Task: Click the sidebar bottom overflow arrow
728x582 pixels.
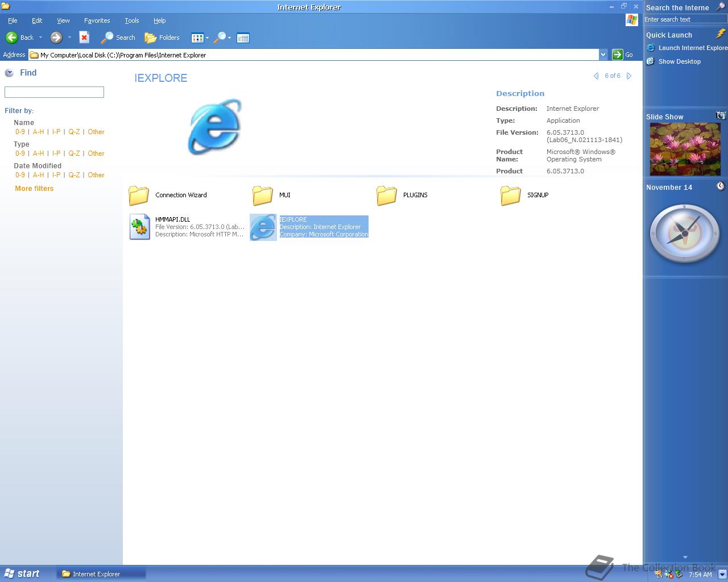Action: (685, 557)
